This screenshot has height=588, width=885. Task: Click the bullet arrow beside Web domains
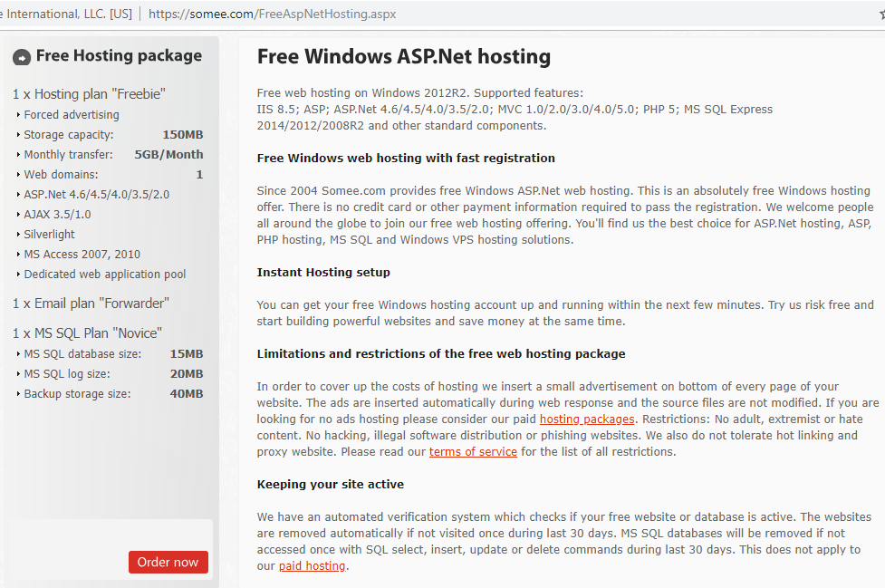(18, 175)
